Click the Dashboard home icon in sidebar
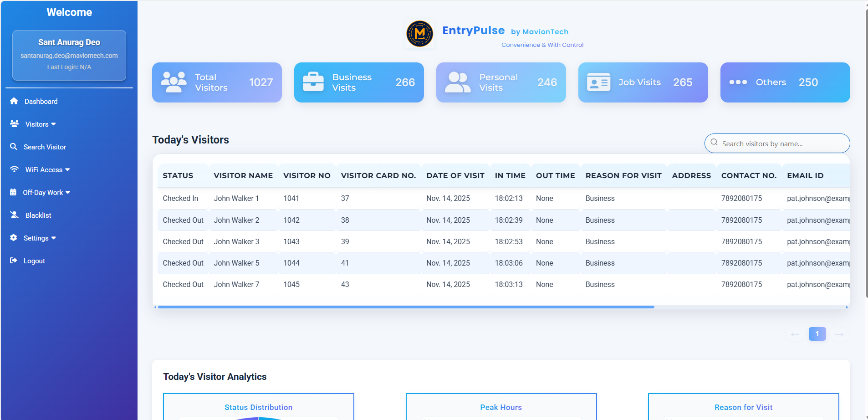Viewport: 868px width, 420px height. pyautogui.click(x=14, y=101)
